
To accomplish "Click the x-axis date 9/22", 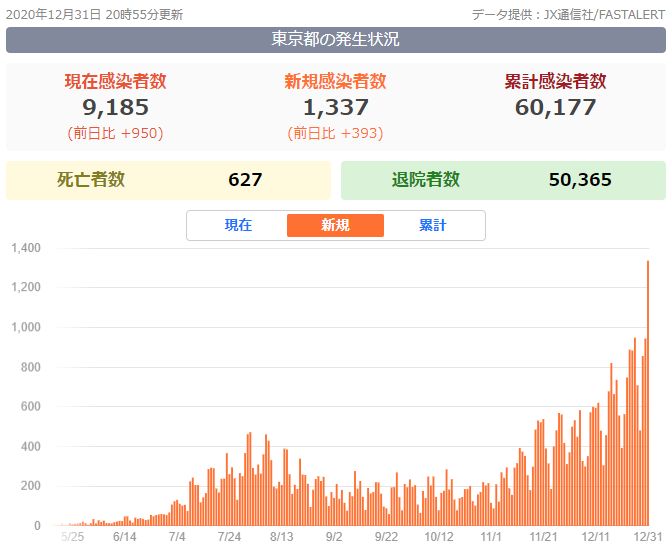I will click(386, 537).
